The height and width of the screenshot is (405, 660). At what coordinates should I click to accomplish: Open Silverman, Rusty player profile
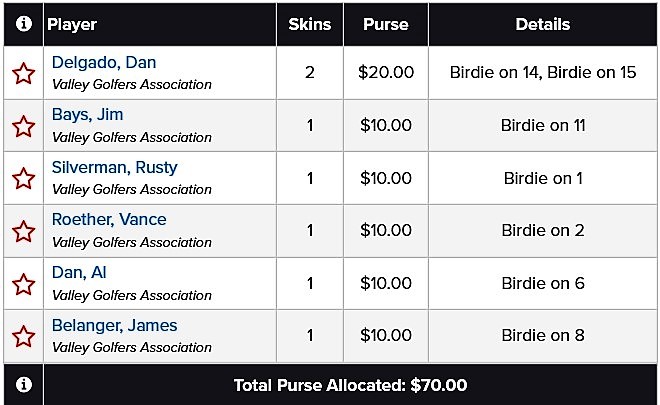click(114, 168)
